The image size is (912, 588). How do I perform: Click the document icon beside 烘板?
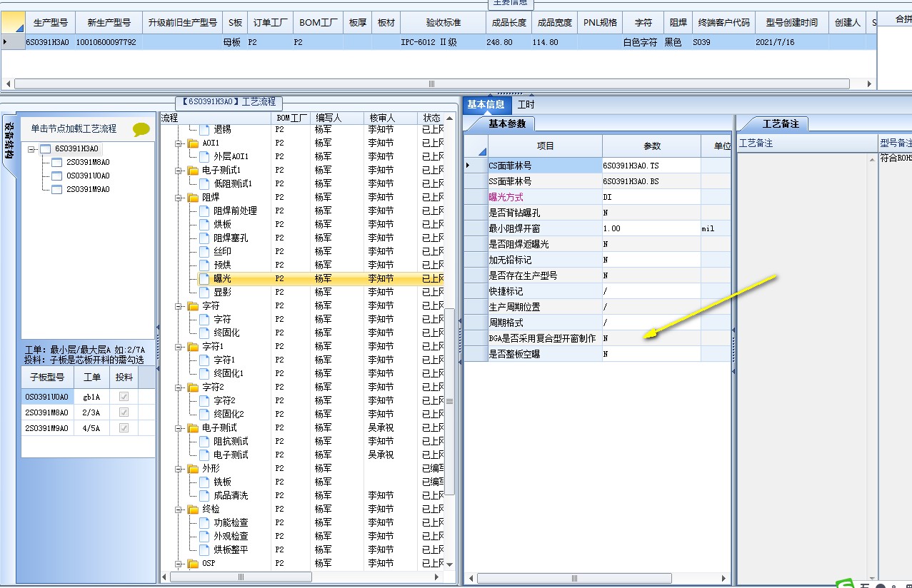coord(204,224)
